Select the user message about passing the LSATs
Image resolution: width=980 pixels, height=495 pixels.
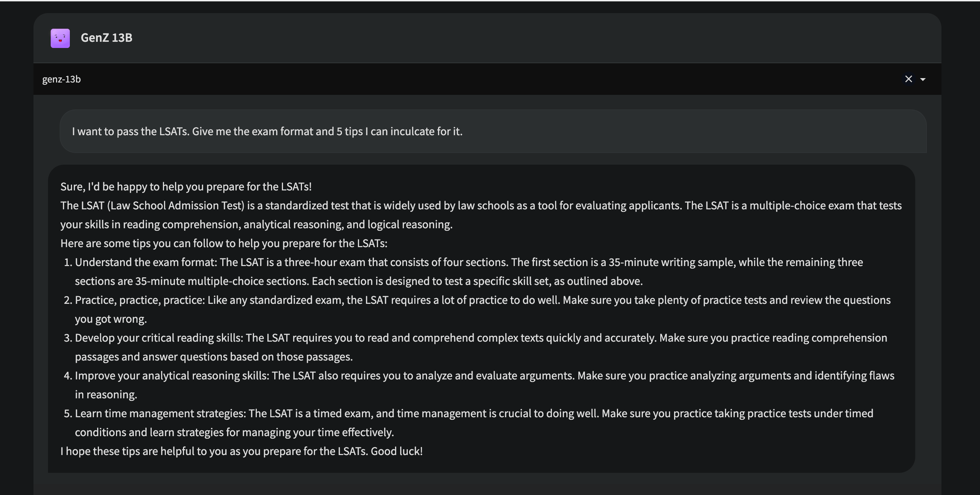tap(267, 132)
